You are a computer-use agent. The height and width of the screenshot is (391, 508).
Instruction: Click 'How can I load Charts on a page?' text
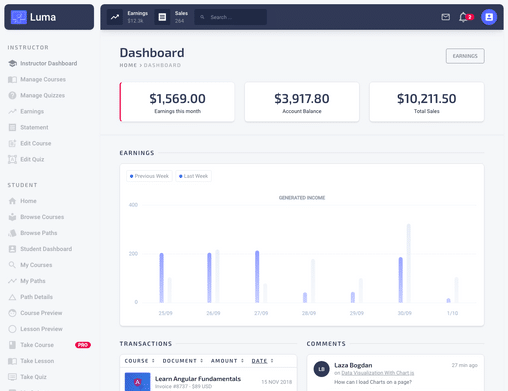373,382
